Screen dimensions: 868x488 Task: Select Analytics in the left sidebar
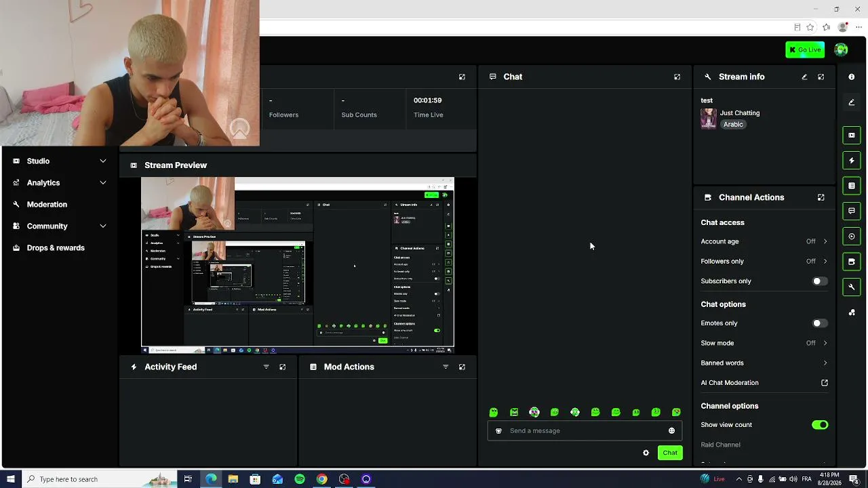(43, 182)
